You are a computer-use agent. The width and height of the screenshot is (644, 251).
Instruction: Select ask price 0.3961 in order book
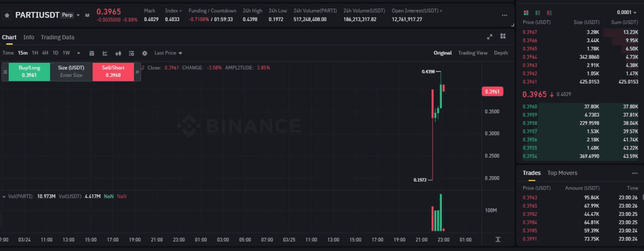[530, 81]
